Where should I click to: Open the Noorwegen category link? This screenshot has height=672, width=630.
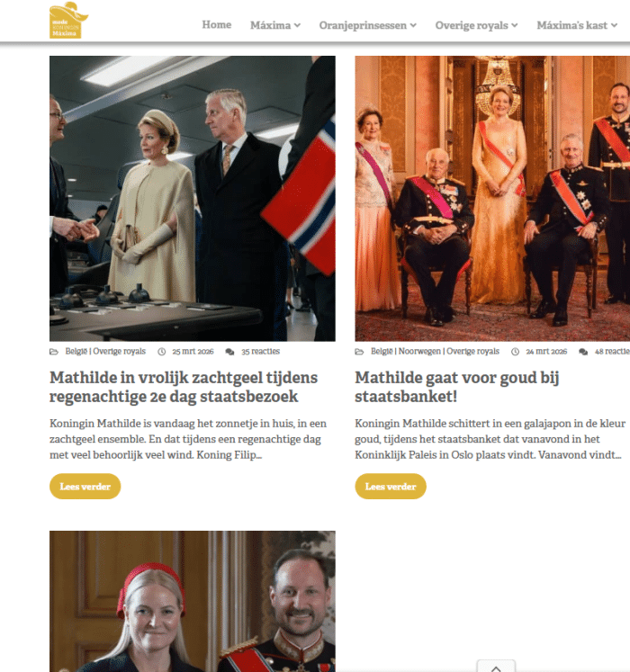[x=419, y=352]
